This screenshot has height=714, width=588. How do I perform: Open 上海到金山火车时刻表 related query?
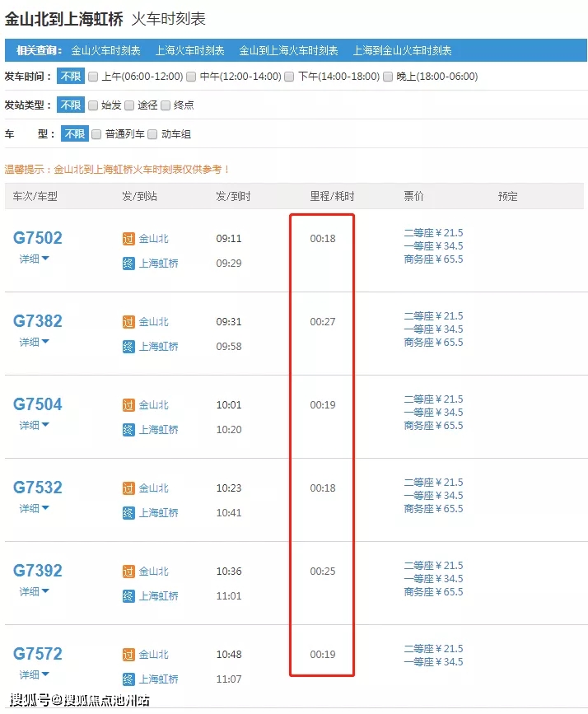[402, 50]
